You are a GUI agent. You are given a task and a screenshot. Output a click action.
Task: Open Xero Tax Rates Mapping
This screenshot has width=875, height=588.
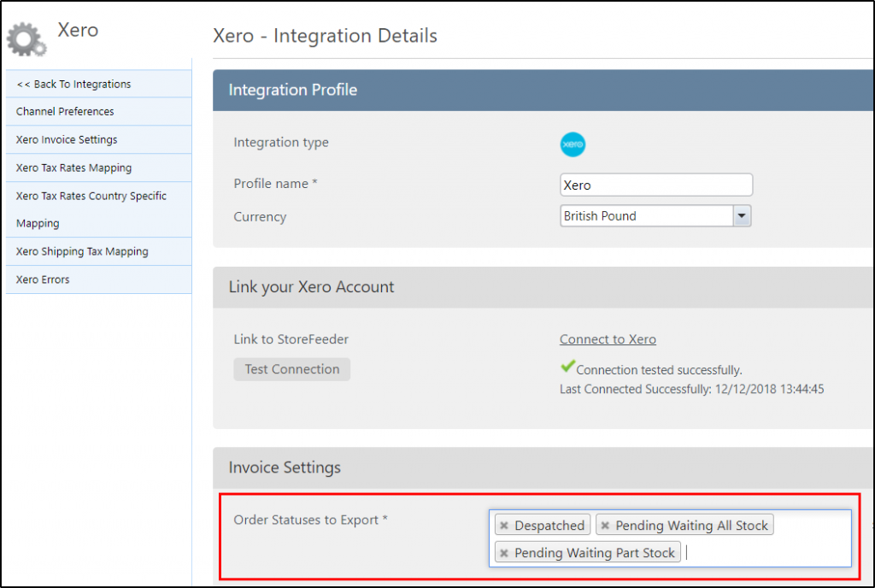click(99, 168)
